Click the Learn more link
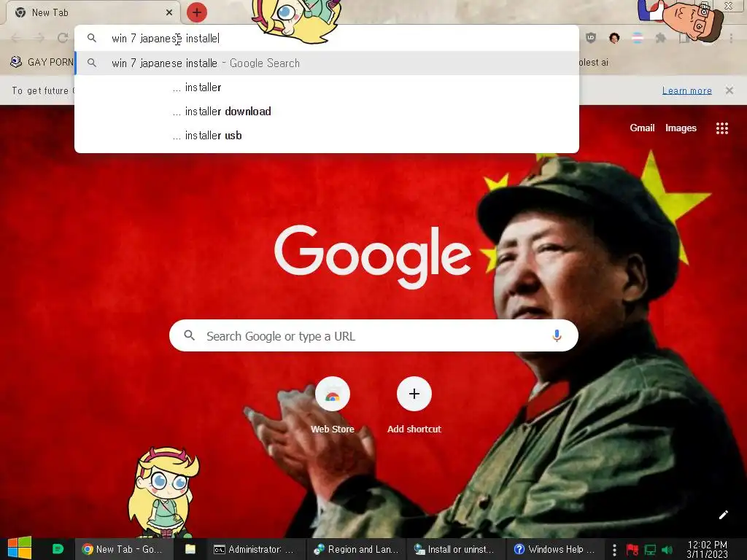This screenshot has width=747, height=560. pos(687,90)
